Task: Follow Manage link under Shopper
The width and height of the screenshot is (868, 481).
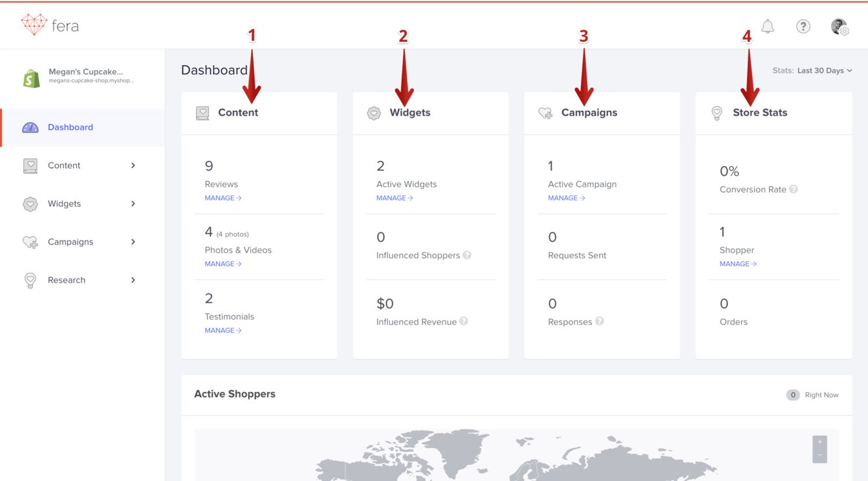Action: pyautogui.click(x=737, y=264)
